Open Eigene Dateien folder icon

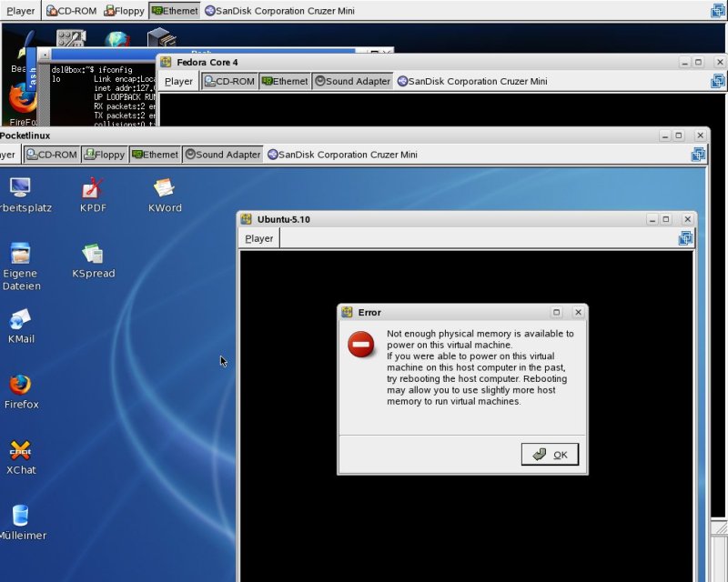(x=20, y=255)
